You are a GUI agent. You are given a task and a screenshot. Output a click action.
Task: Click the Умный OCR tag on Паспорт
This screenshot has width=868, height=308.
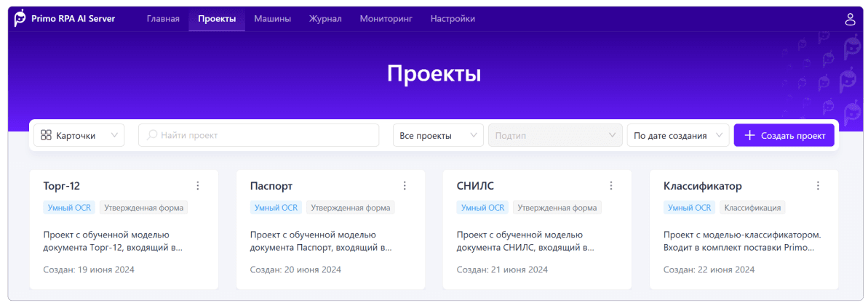(x=276, y=208)
